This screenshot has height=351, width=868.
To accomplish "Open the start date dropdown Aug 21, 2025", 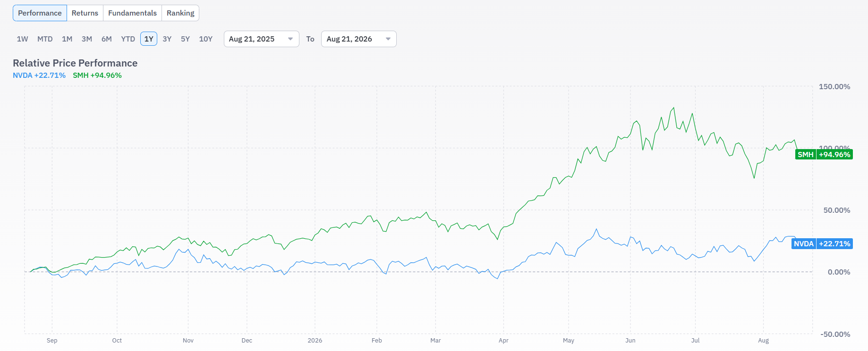I will 262,39.
